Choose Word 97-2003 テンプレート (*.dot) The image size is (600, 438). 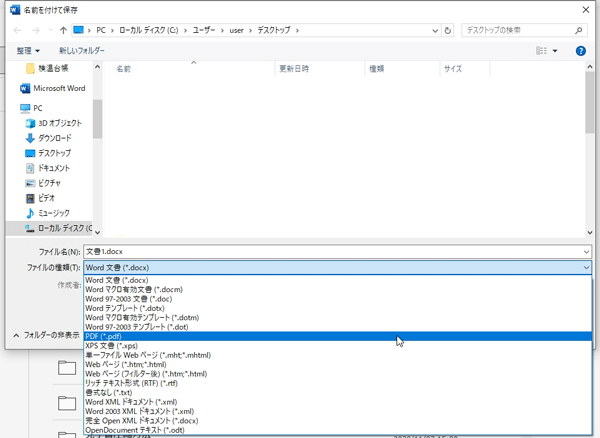point(338,327)
